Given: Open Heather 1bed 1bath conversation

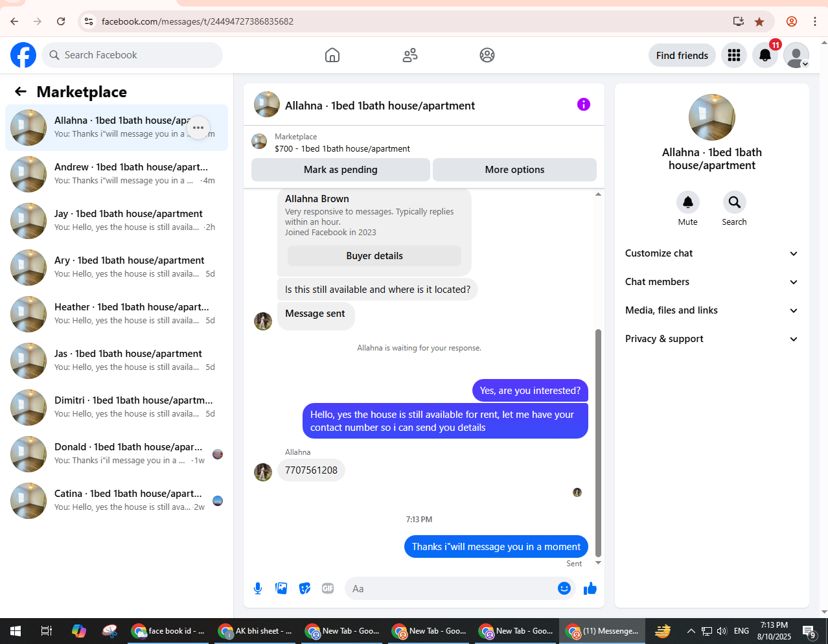Looking at the screenshot, I should coord(117,314).
